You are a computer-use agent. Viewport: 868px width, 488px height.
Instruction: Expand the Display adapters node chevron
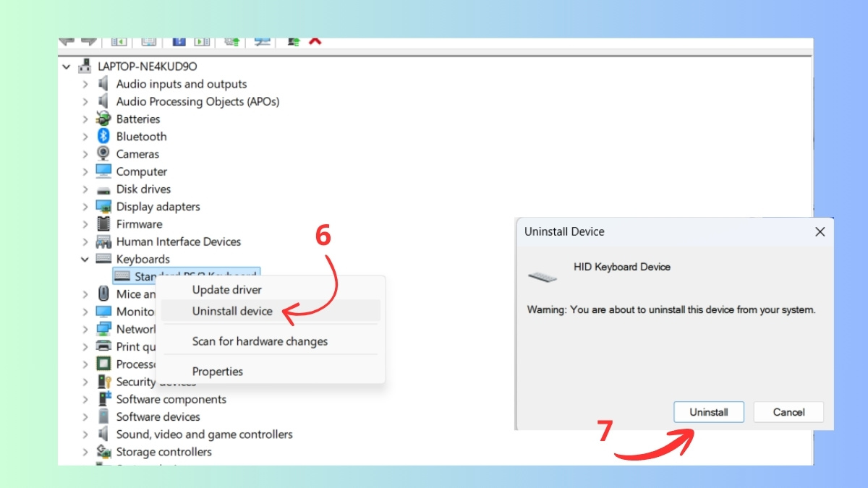tap(85, 207)
